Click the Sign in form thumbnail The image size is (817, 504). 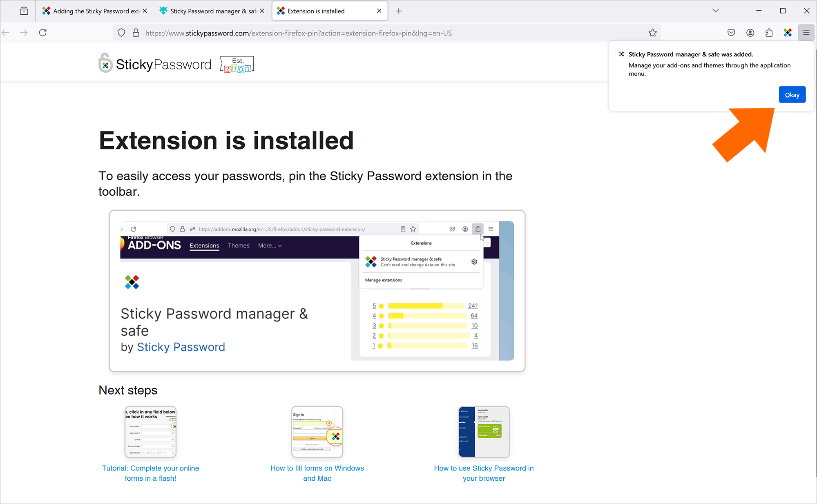(317, 432)
